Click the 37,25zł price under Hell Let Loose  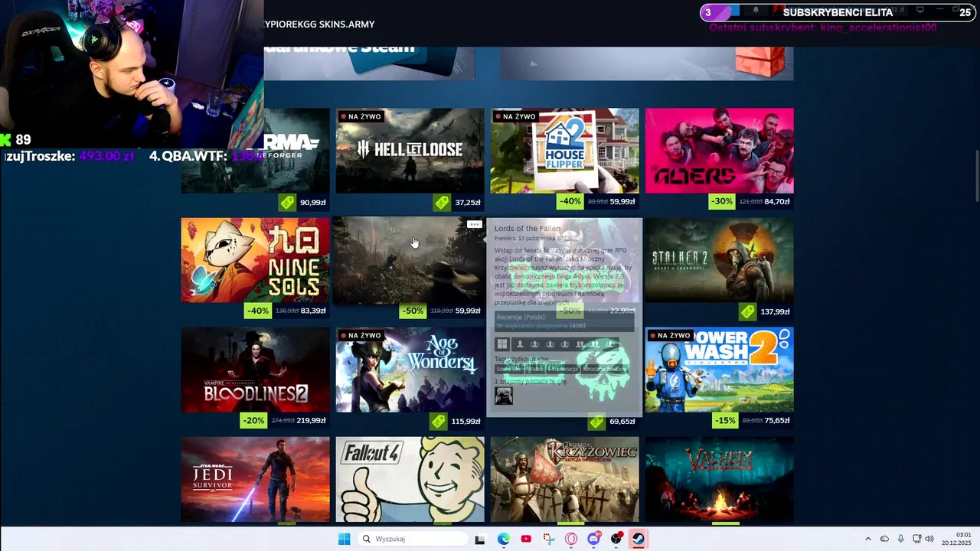(467, 203)
